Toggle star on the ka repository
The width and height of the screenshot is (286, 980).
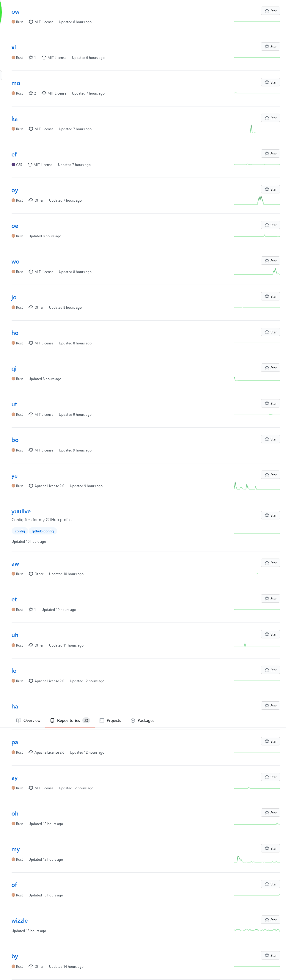[x=270, y=118]
